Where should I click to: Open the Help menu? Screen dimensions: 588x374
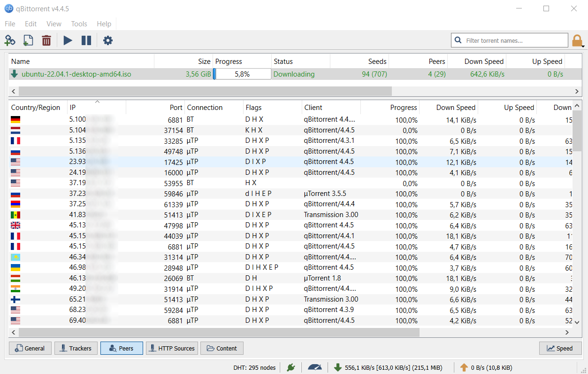pos(104,23)
